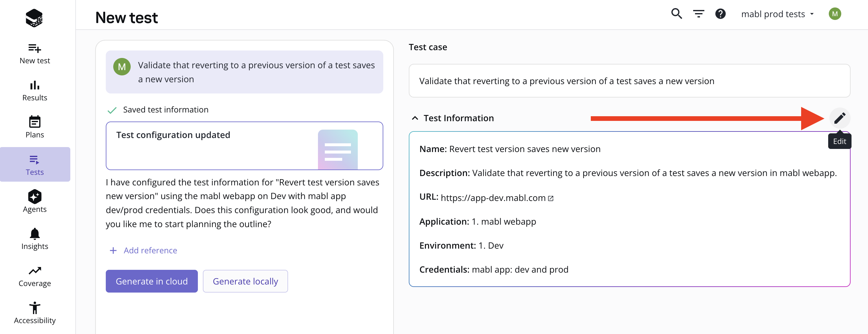Viewport: 868px width, 334px height.
Task: Open the Plans section
Action: (35, 127)
